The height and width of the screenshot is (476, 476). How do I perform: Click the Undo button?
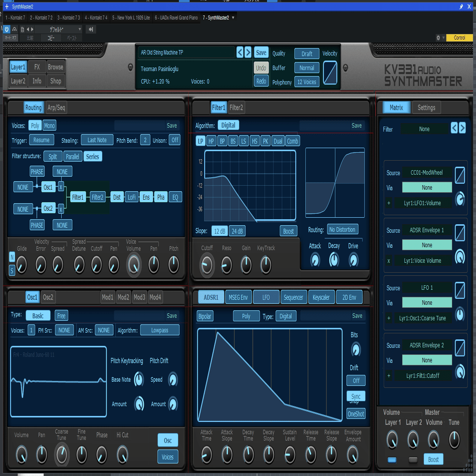coord(261,68)
